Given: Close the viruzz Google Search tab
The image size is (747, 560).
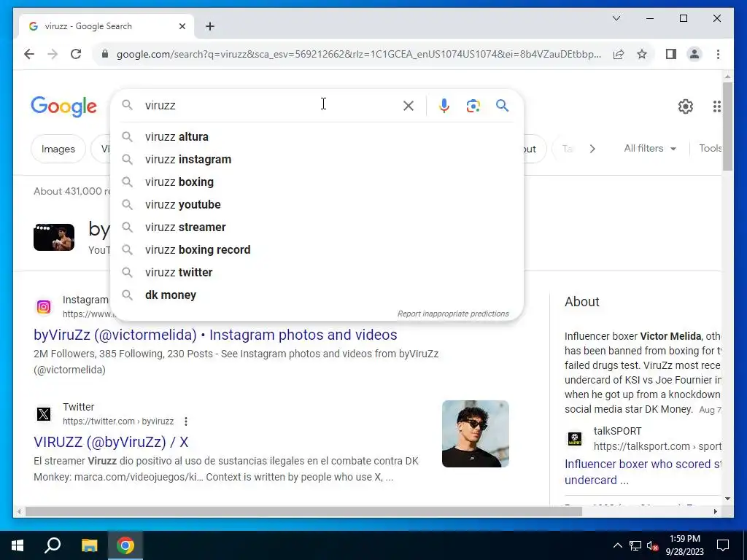Looking at the screenshot, I should coord(182,26).
